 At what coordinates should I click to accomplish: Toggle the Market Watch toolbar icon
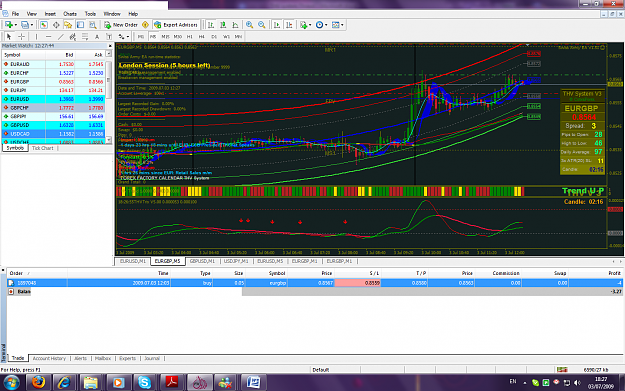[43, 25]
